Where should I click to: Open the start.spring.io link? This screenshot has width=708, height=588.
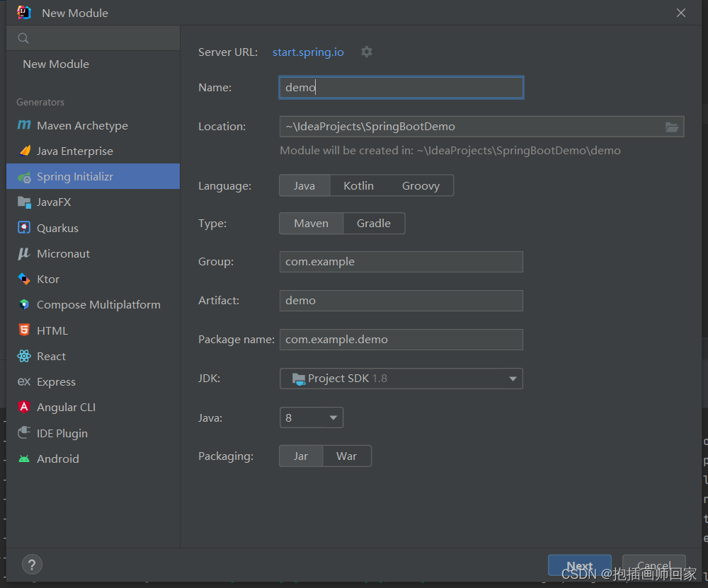pos(308,52)
